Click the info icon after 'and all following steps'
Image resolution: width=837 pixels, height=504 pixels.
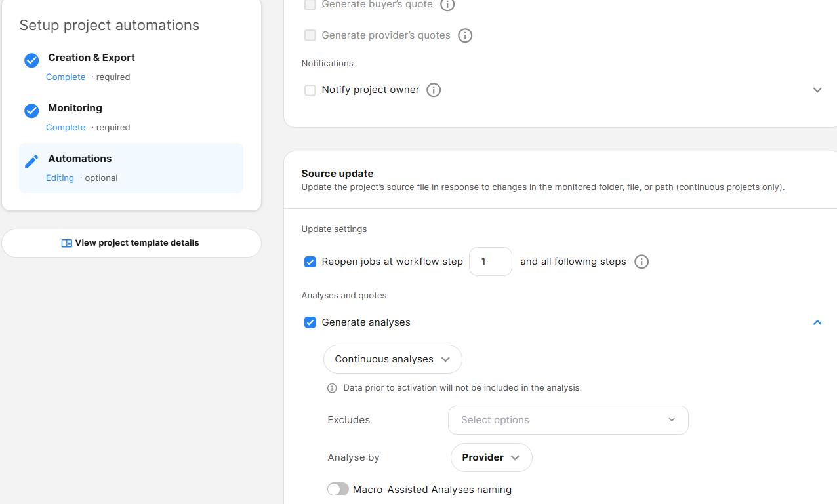click(642, 262)
